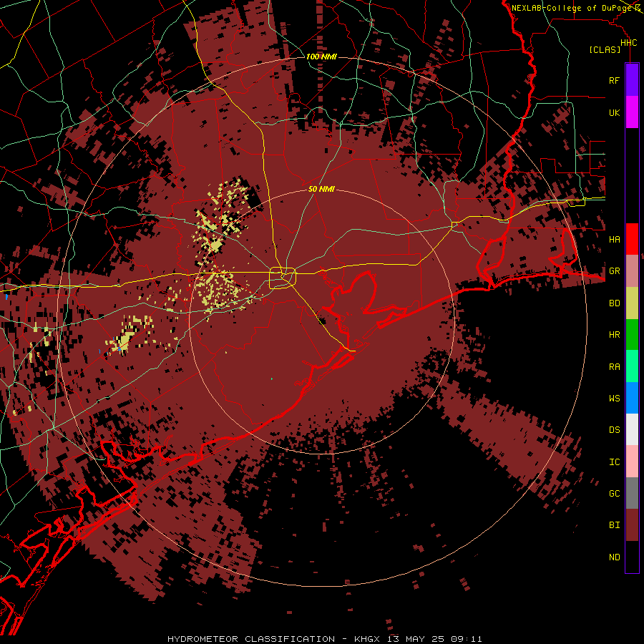The width and height of the screenshot is (644, 644).
Task: Click the DS white legend swatch
Action: (632, 429)
